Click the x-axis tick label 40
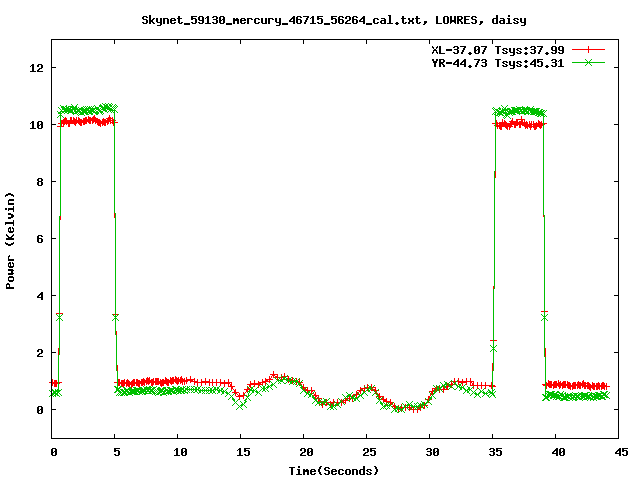Viewport: 640px width, 480px height. coord(558,452)
